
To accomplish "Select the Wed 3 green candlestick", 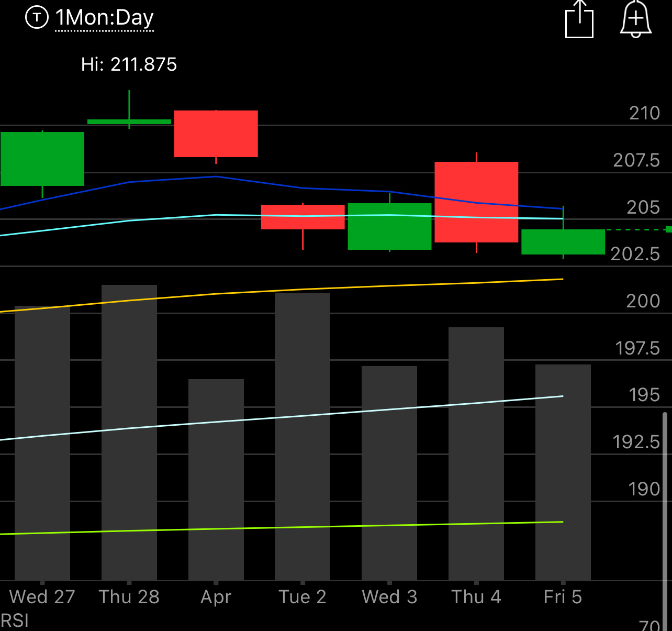I will click(x=390, y=226).
